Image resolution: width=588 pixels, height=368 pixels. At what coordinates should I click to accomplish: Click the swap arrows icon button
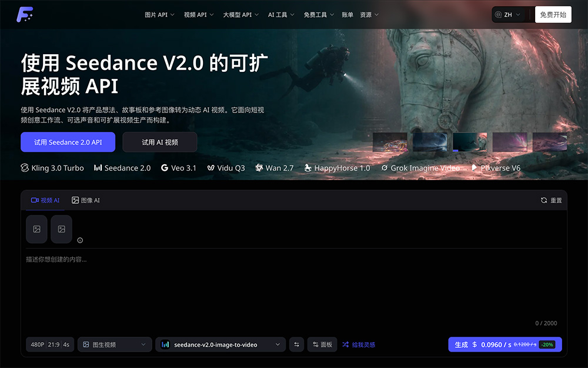tap(296, 344)
